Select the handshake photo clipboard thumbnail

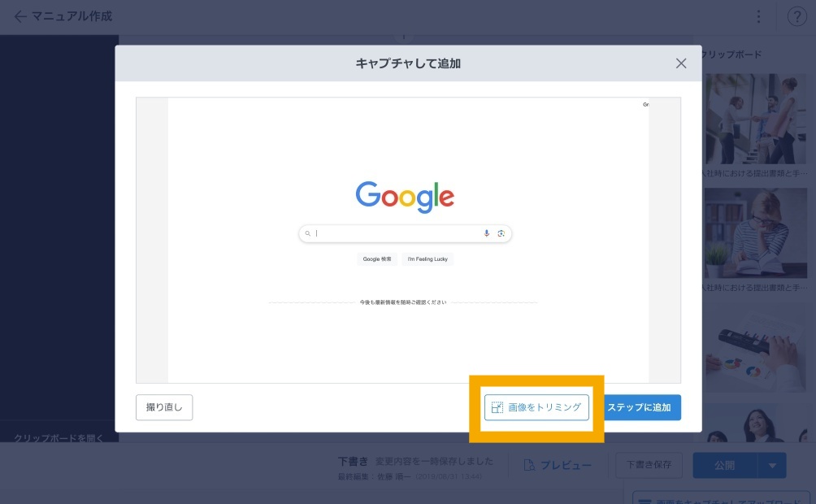pyautogui.click(x=754, y=119)
